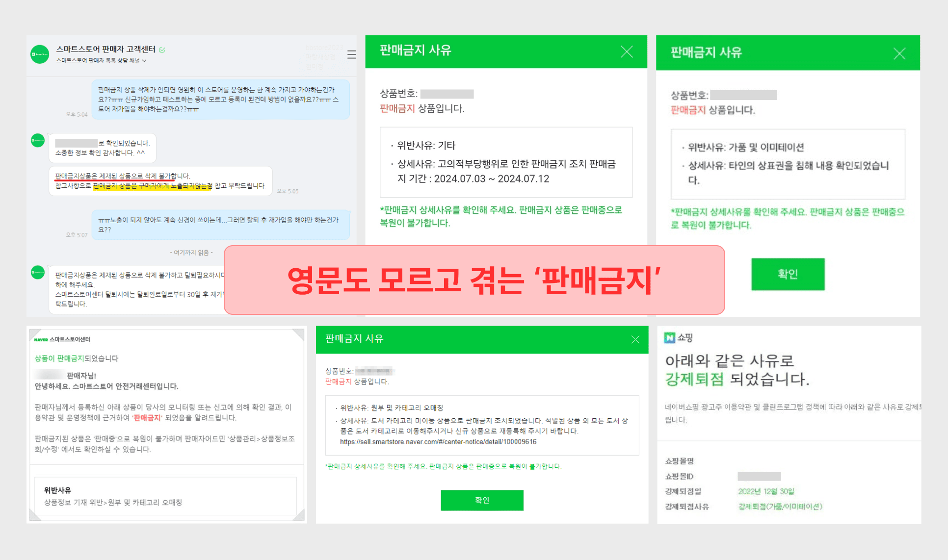This screenshot has height=560, width=948.
Task: Click the Smartstore seller center profile avatar
Action: [x=40, y=54]
